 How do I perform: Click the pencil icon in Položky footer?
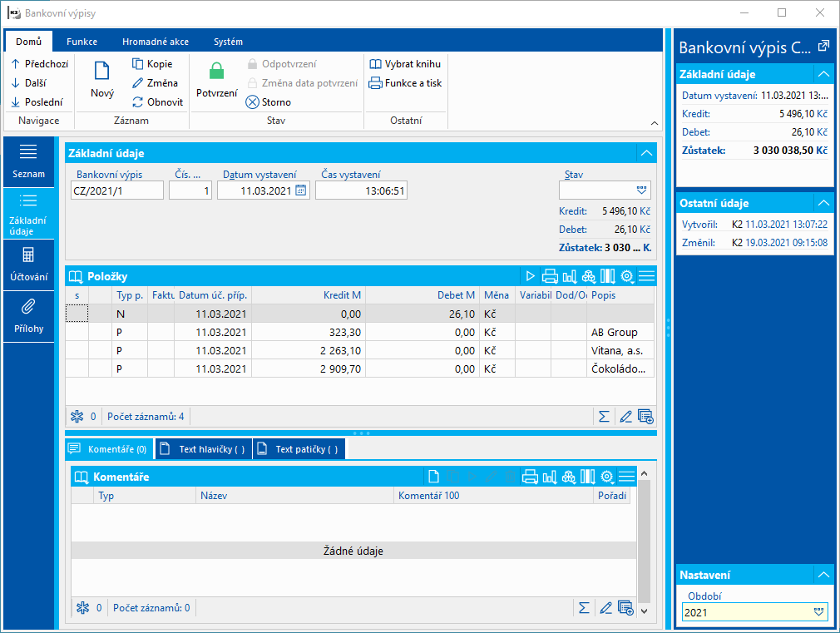coord(625,417)
